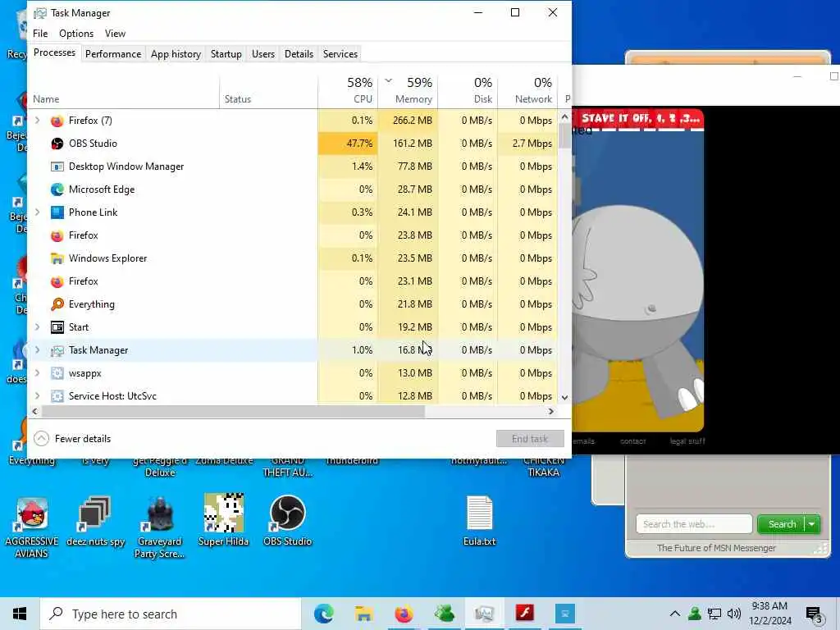Open File Explorer from taskbar
The image size is (840, 630).
point(363,614)
